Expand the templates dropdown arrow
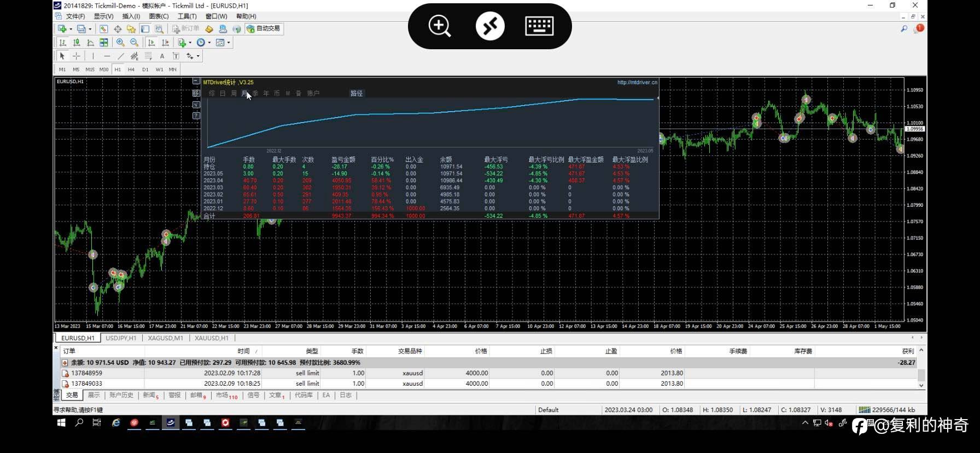 tap(229, 43)
